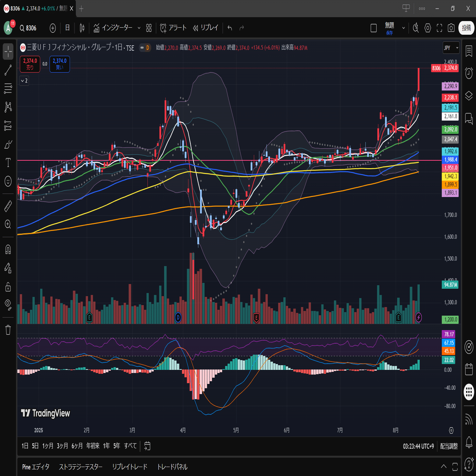Toggle 配当調整 dividend adjustment

click(449, 446)
